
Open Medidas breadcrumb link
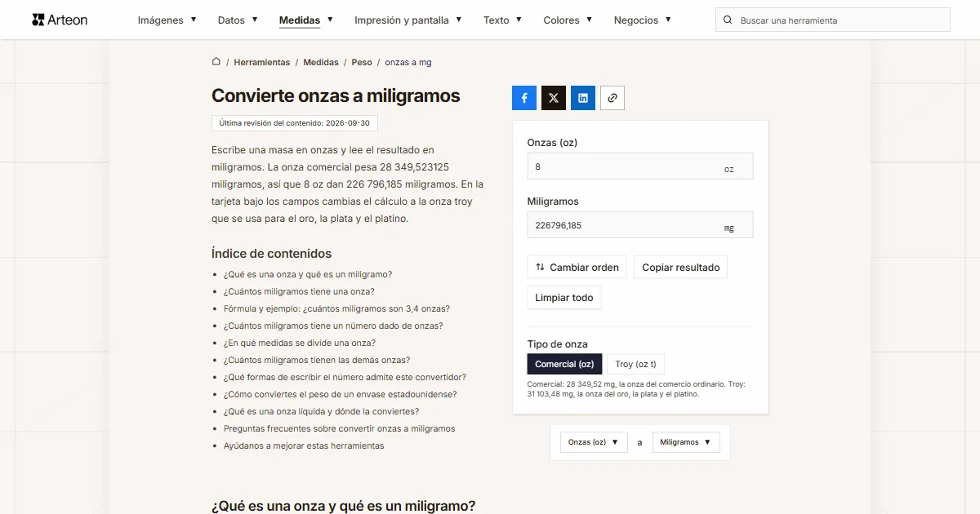[321, 62]
